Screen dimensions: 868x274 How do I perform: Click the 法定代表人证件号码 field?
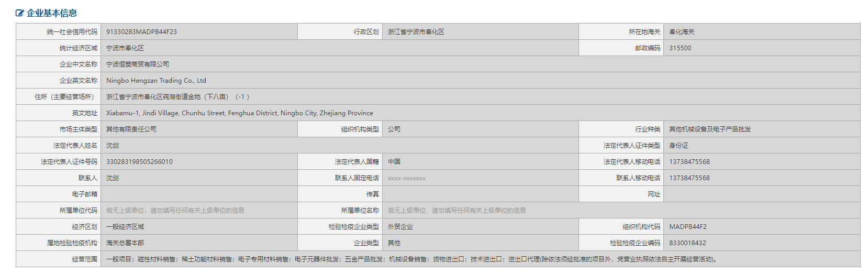click(x=199, y=162)
